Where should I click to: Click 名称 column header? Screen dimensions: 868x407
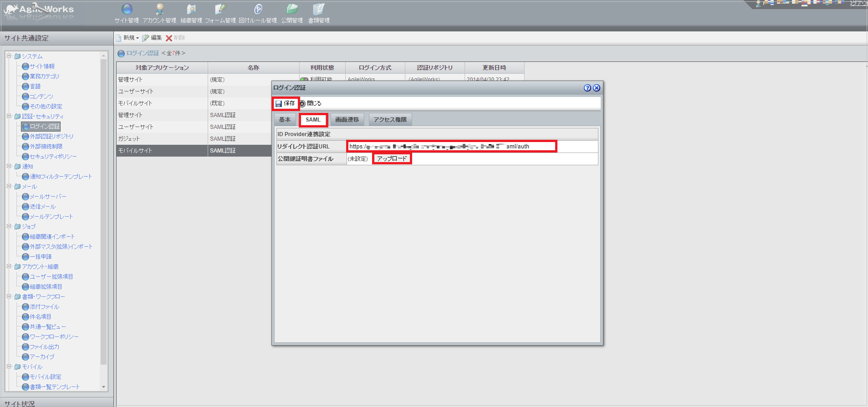pos(253,68)
